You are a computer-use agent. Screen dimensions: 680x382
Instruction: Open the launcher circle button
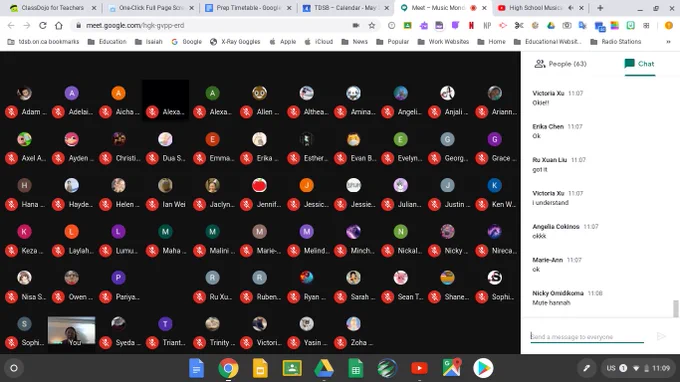[14, 368]
